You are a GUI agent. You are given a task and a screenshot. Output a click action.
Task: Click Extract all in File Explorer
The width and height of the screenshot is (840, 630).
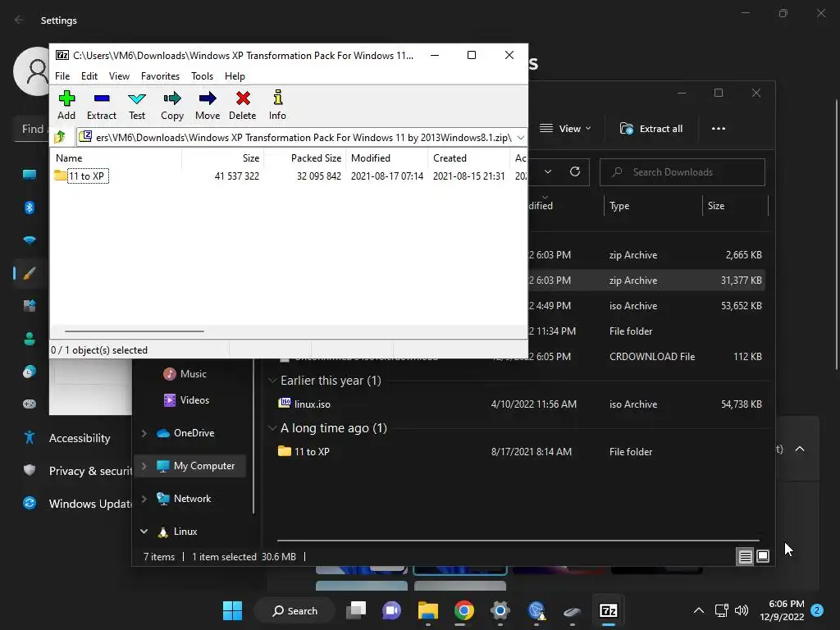point(651,129)
